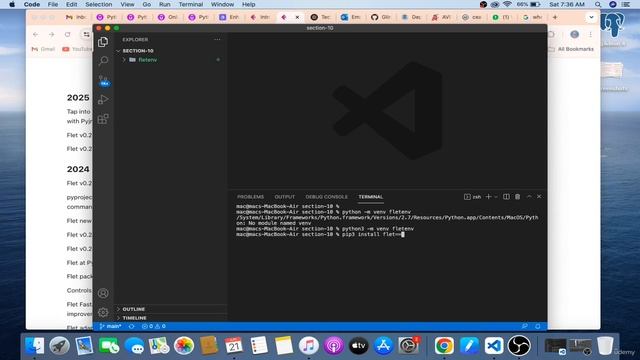Open the Run menu
The image size is (640, 360).
point(164,4)
